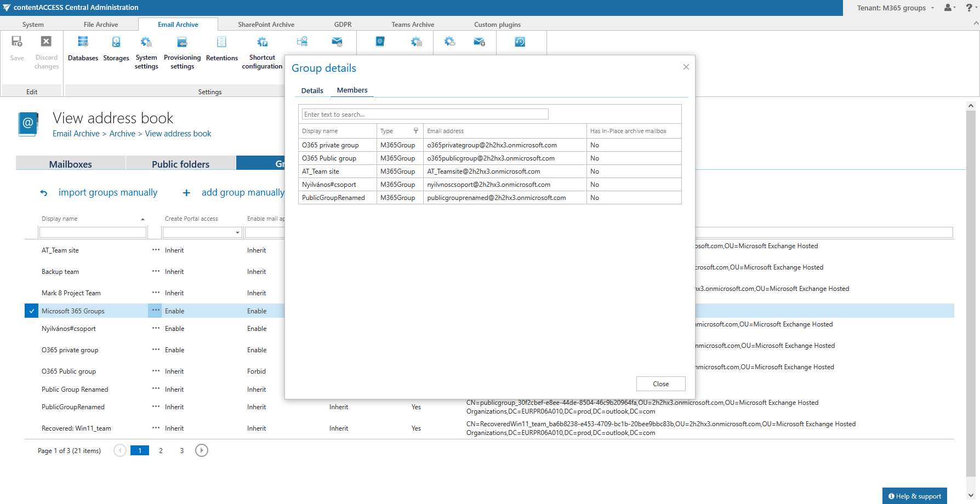The height and width of the screenshot is (504, 980).
Task: Toggle the filter funnel on the Type column
Action: pos(415,131)
